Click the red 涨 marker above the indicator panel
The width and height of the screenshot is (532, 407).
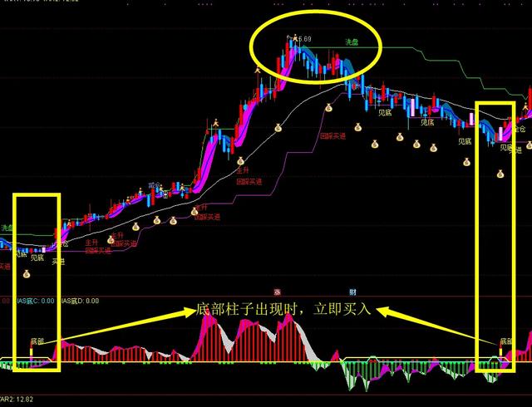click(278, 292)
